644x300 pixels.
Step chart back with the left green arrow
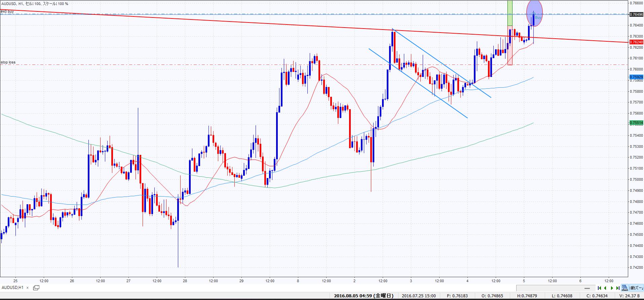tap(605, 288)
